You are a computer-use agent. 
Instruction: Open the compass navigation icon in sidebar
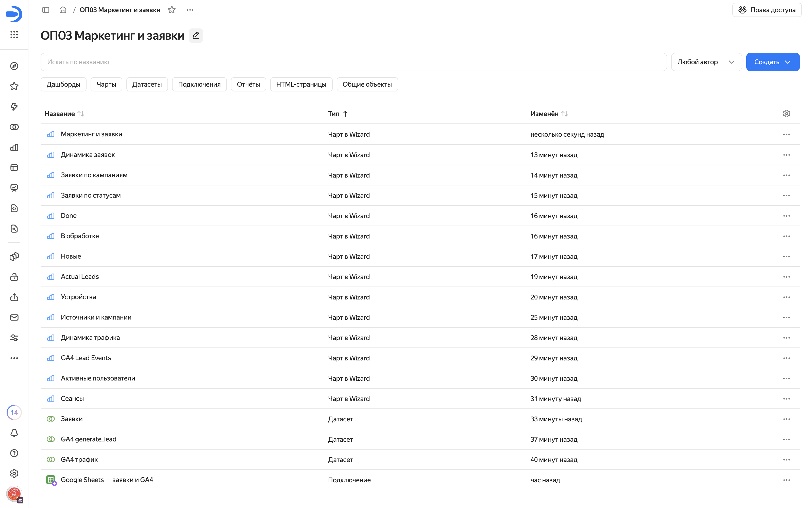(14, 66)
